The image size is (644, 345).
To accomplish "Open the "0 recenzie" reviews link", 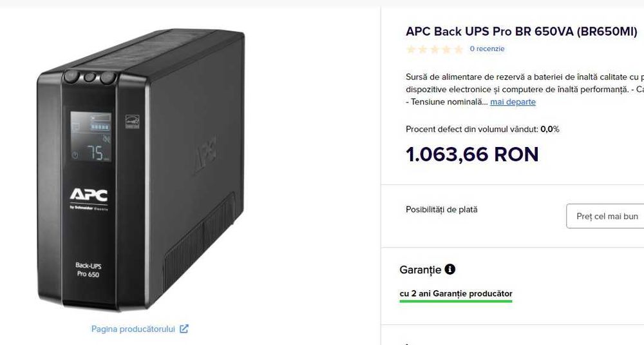I will coord(487,49).
